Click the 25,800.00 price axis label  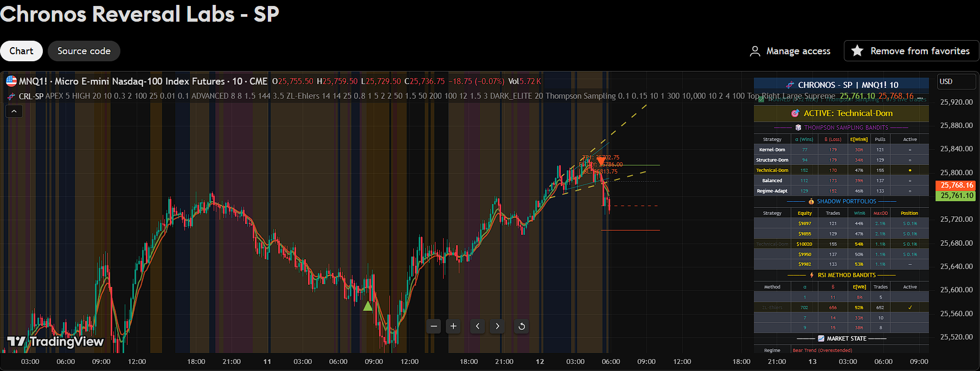[956, 172]
